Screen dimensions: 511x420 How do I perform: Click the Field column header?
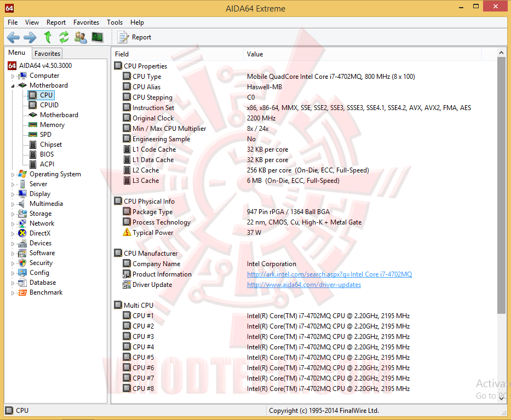point(177,54)
